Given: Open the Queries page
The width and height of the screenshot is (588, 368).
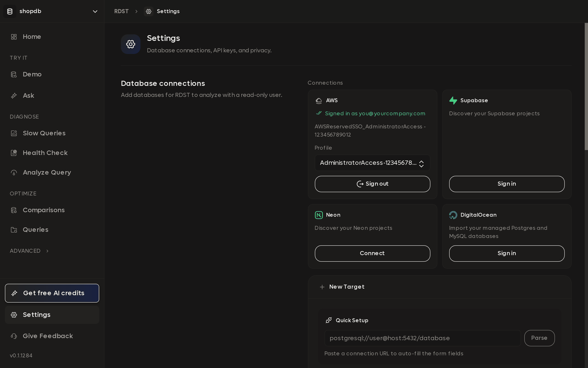Looking at the screenshot, I should (52, 230).
